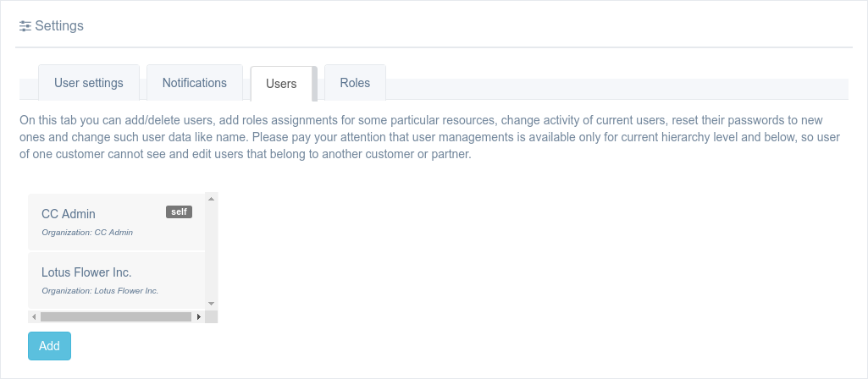Click the Settings page heading text
This screenshot has width=868, height=379.
click(x=59, y=26)
